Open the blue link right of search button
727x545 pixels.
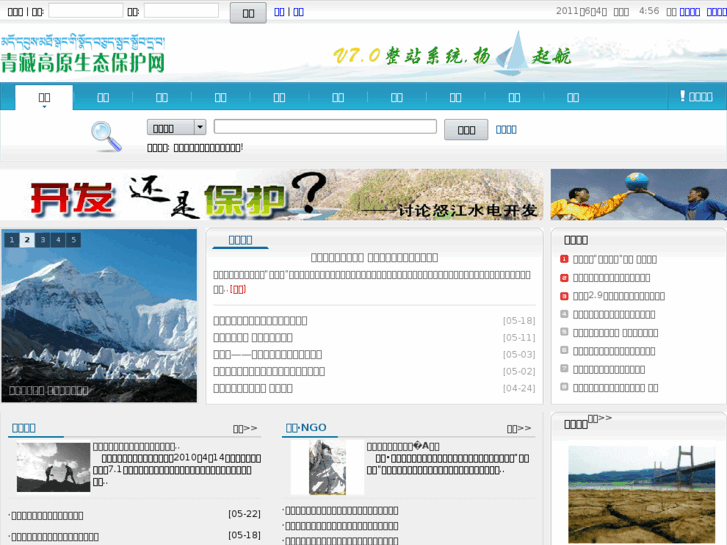[506, 129]
